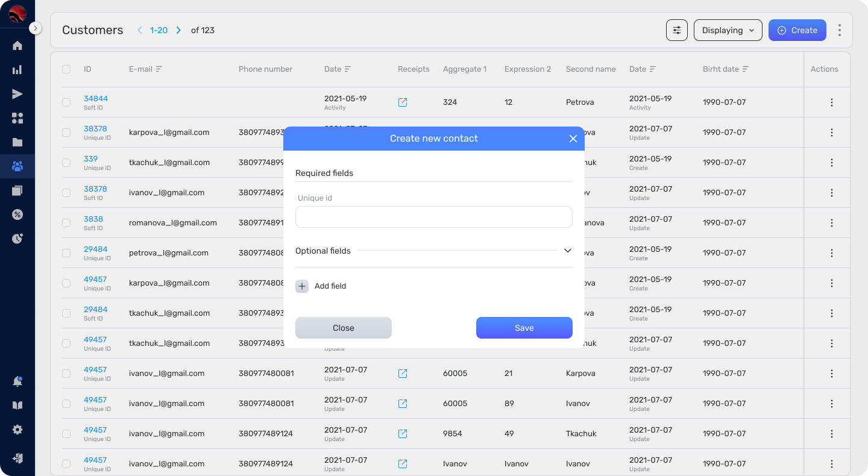The image size is (868, 476).
Task: Close the Create new contact dialog
Action: click(x=573, y=139)
